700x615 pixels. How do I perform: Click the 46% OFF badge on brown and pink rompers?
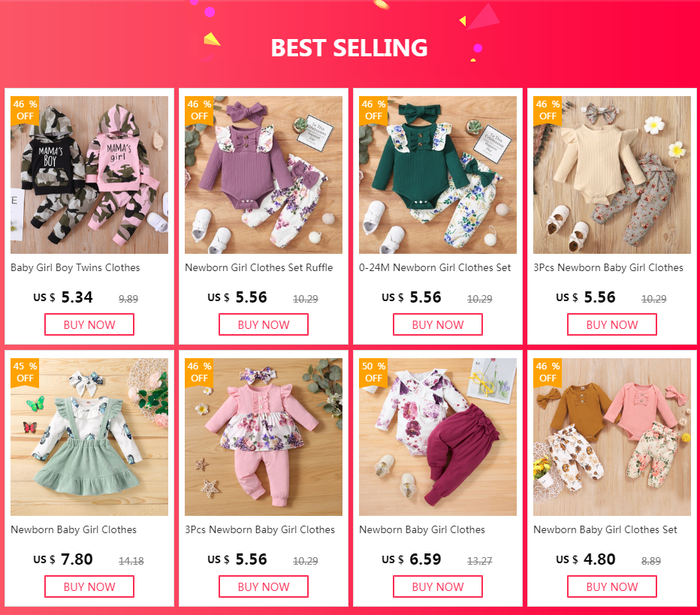(548, 372)
